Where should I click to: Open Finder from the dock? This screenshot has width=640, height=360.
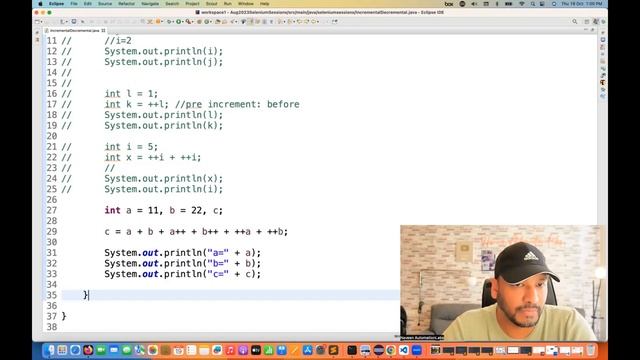coord(49,350)
